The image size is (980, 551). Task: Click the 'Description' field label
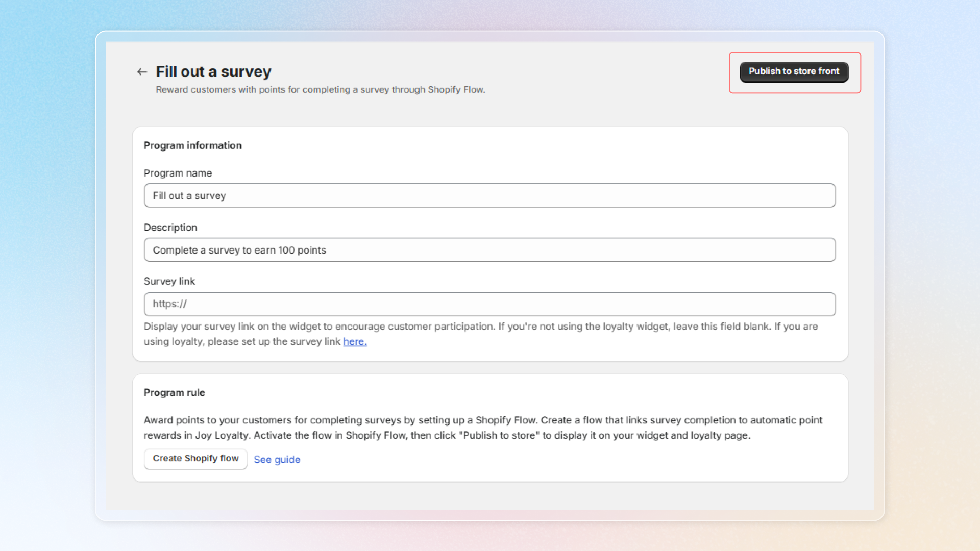point(170,228)
